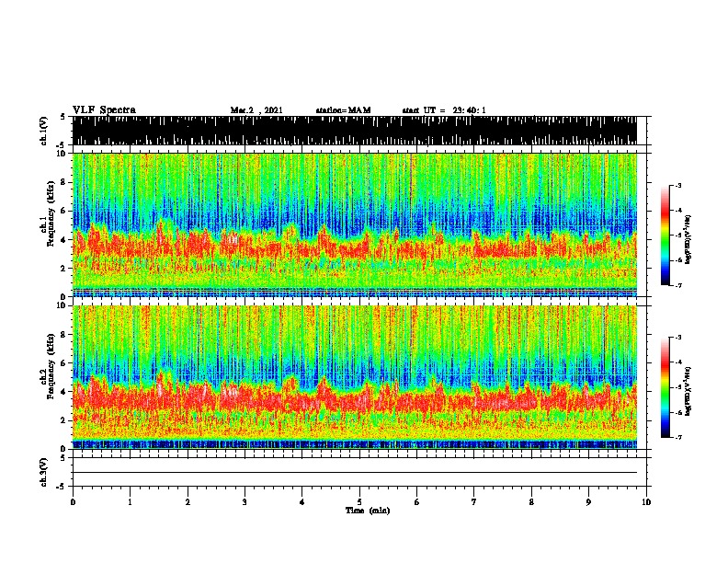Image resolution: width=728 pixels, height=563 pixels.
Task: Select the date text "Mar.2 , 2021"
Action: pos(256,110)
